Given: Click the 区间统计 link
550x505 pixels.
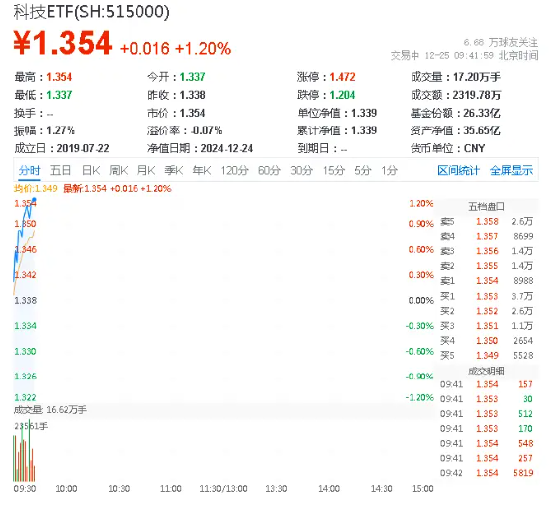Looking at the screenshot, I should pos(458,171).
